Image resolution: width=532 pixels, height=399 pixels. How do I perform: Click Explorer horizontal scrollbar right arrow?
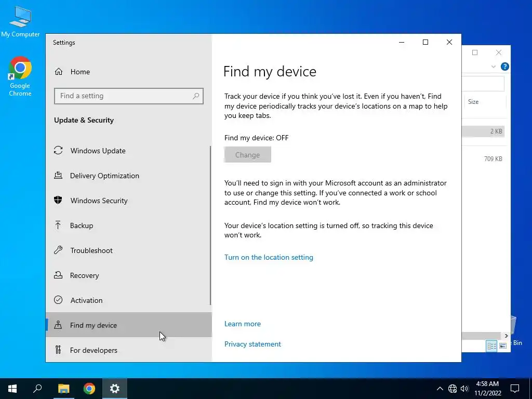click(x=506, y=336)
